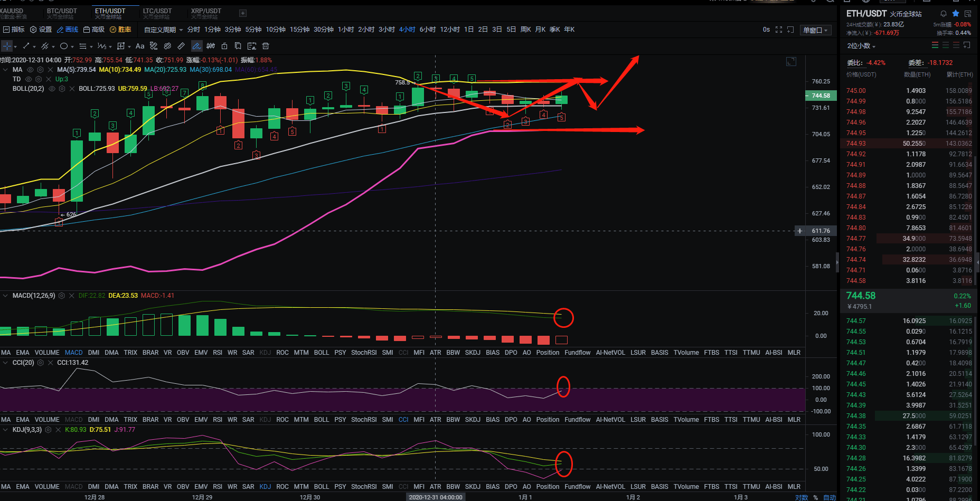Viewport: 980px width, 501px height.
Task: Select the horizontal lines drawing tool
Action: click(x=82, y=46)
